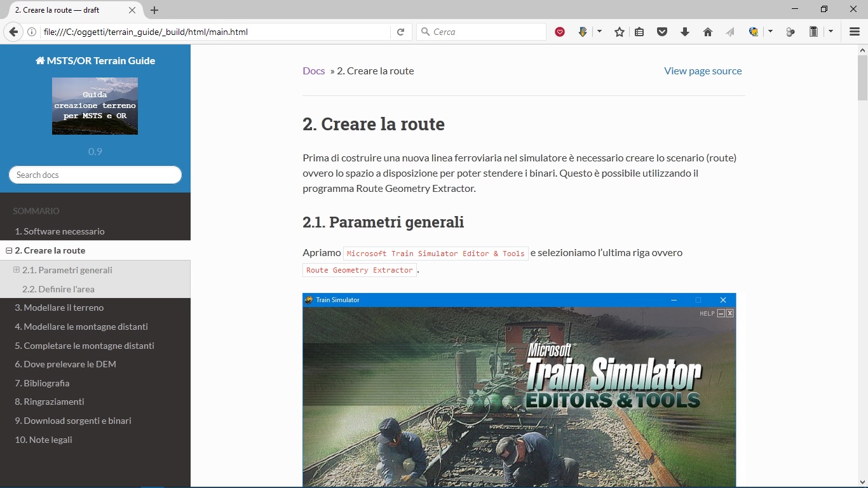Click the version '0.9' text in sidebar
868x488 pixels.
click(95, 151)
